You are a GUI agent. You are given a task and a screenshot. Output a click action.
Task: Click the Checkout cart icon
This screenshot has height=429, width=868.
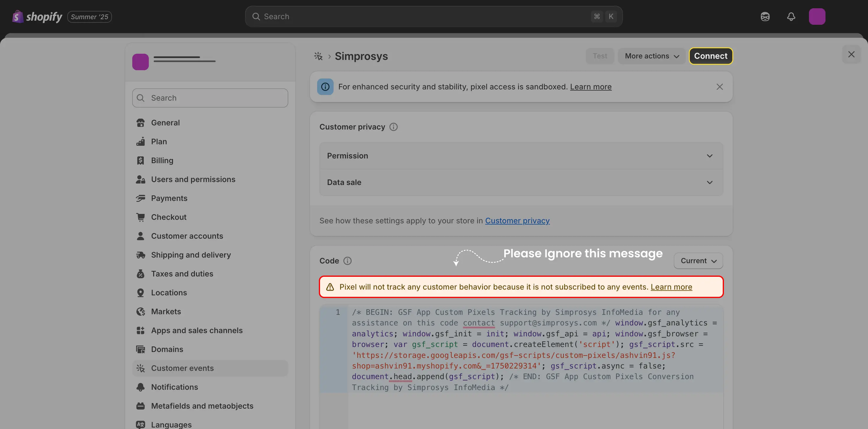pos(141,217)
